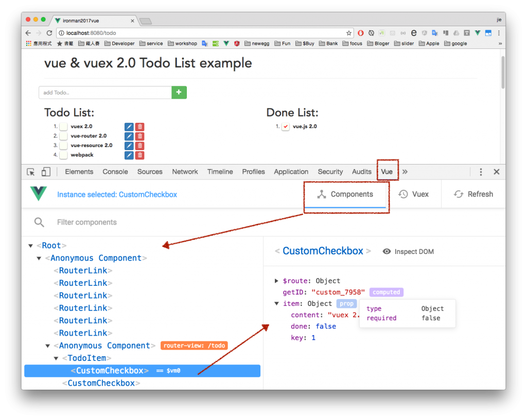Click the Opera extension icon in toolbar
The width and height of the screenshot is (527, 420).
click(x=361, y=33)
